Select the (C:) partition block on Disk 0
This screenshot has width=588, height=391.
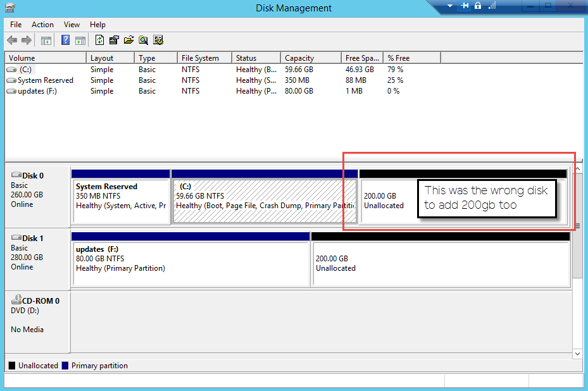(x=265, y=197)
